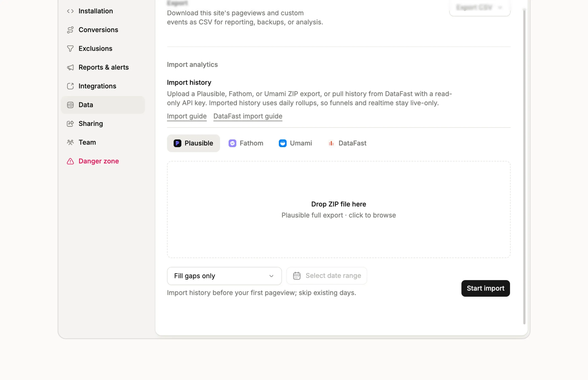Click the Sharing icon in sidebar
The image size is (588, 380).
70,124
